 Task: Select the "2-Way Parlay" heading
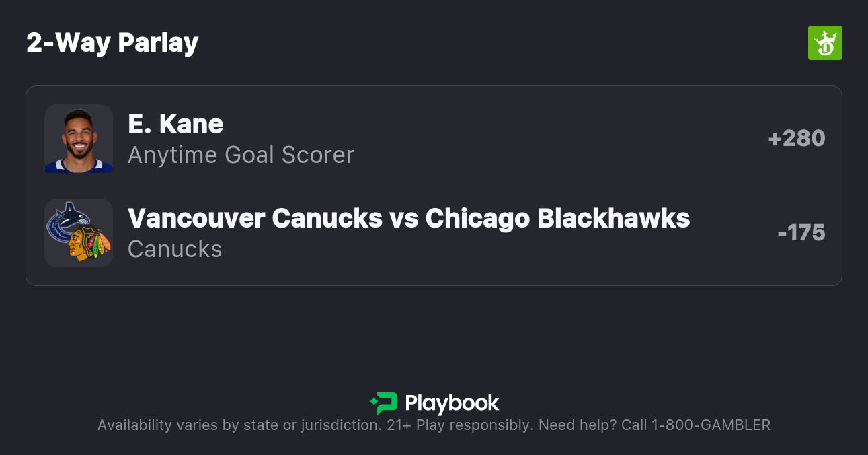(x=112, y=43)
